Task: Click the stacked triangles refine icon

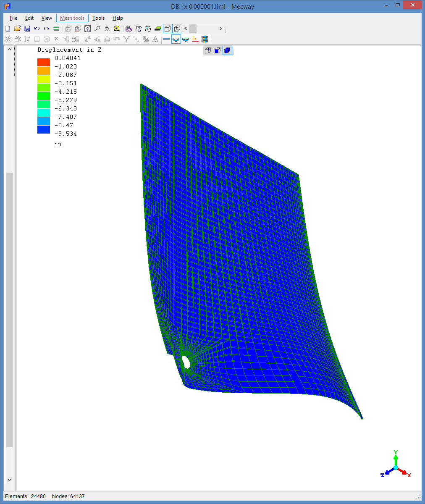Action: [155, 39]
